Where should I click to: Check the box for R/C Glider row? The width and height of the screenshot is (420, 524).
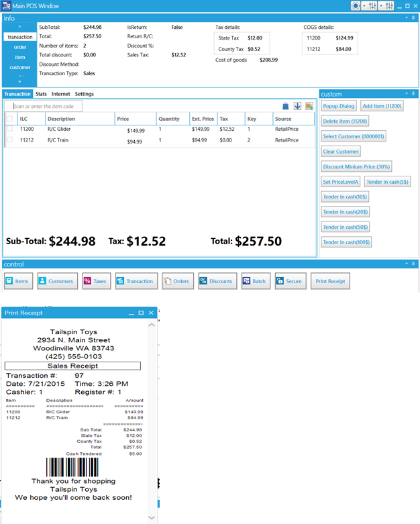9,129
